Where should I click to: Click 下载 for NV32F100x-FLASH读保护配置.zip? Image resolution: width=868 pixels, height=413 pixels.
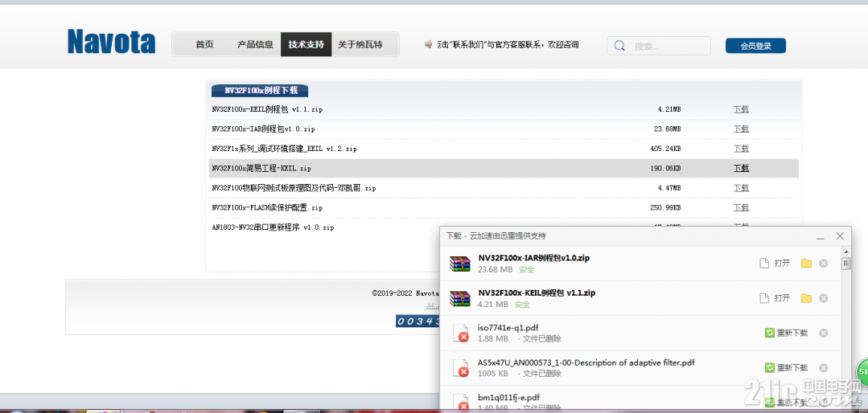pos(741,207)
